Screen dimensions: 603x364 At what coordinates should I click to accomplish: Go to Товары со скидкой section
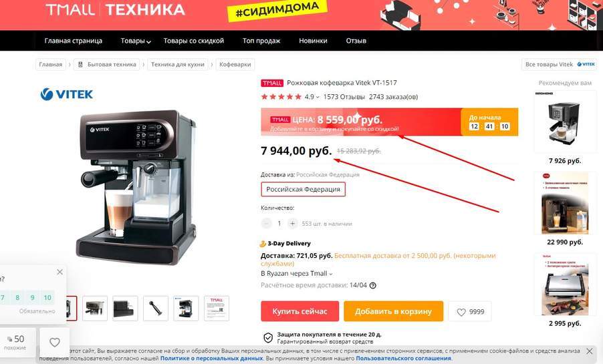pyautogui.click(x=193, y=41)
